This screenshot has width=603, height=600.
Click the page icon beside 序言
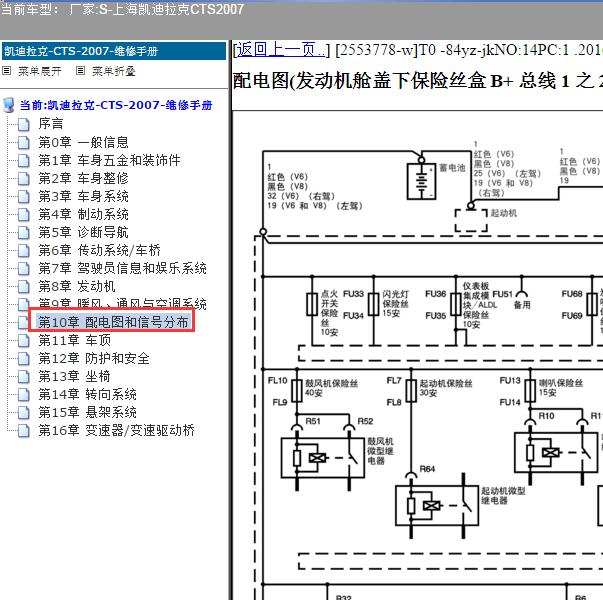coord(24,124)
